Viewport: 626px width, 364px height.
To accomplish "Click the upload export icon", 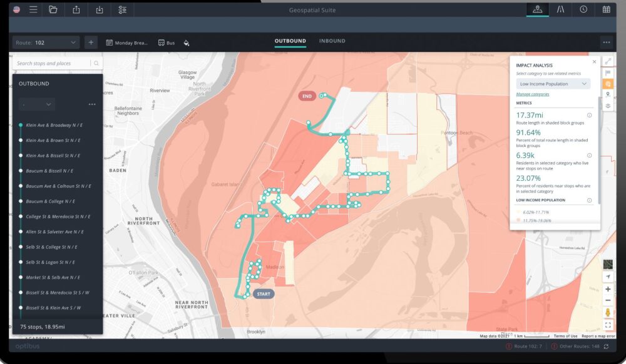I will point(76,9).
